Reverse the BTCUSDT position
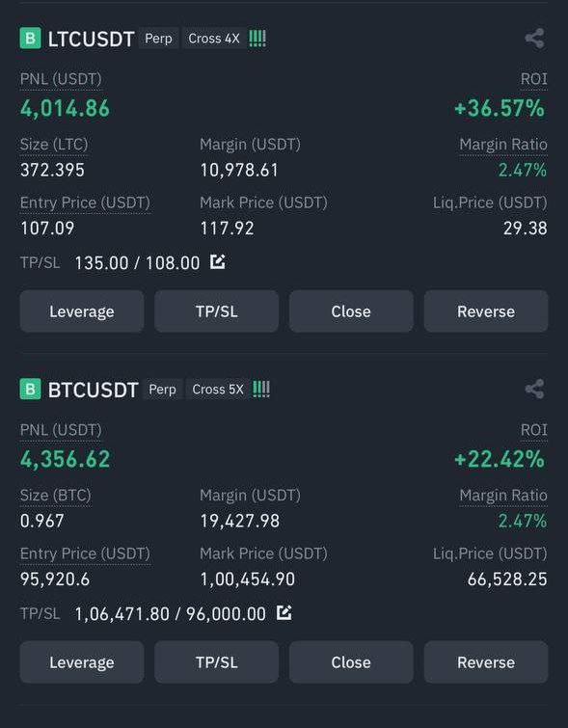The height and width of the screenshot is (728, 568). 486,662
